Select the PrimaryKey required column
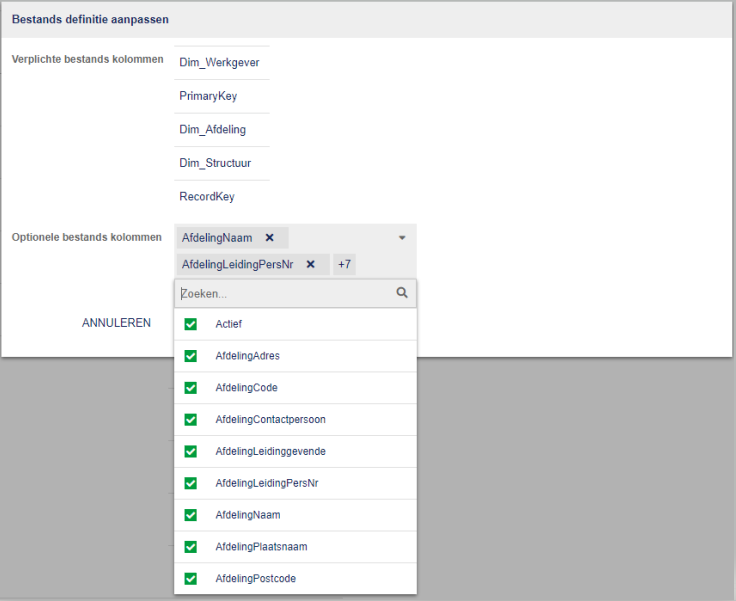 click(208, 96)
